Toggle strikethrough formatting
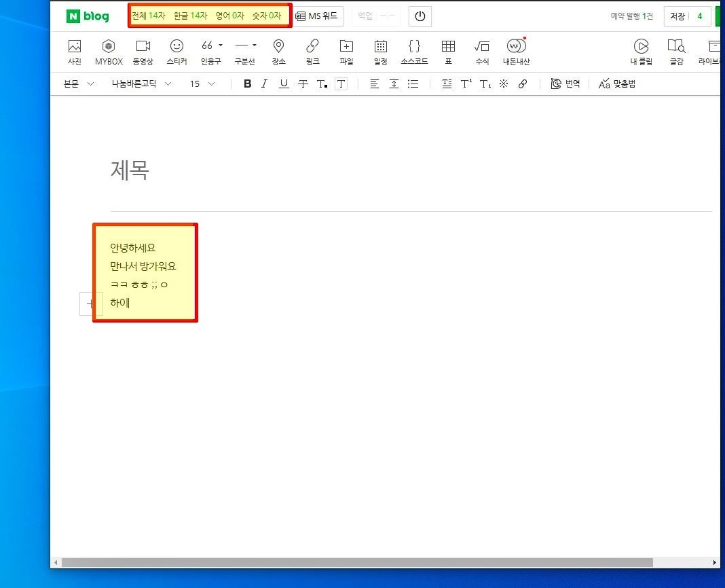The image size is (725, 588). 303,84
